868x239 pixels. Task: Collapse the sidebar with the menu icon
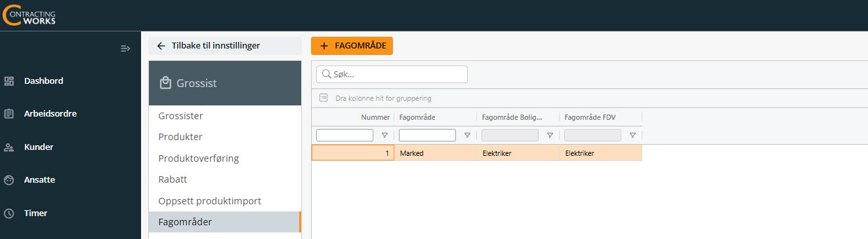126,48
